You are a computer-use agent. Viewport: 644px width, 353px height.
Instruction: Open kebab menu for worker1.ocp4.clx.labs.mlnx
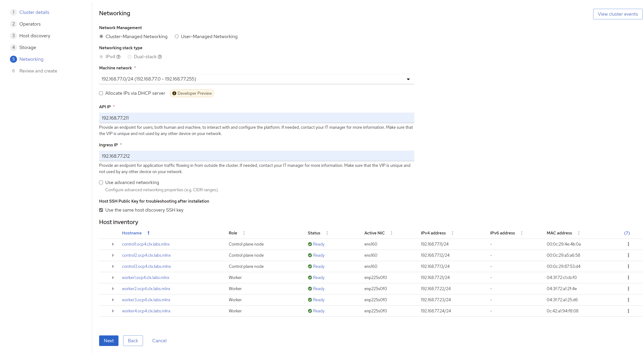(x=628, y=278)
